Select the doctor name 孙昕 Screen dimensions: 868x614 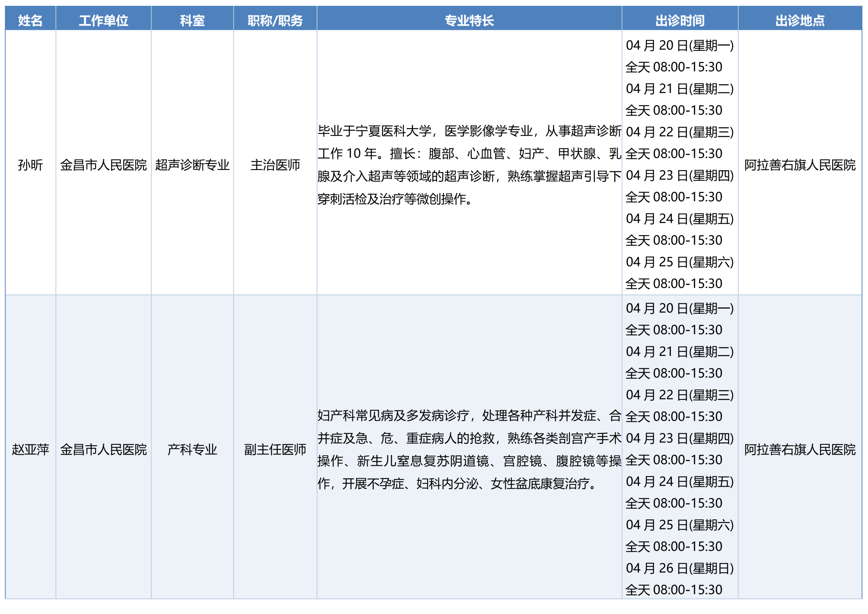(30, 165)
